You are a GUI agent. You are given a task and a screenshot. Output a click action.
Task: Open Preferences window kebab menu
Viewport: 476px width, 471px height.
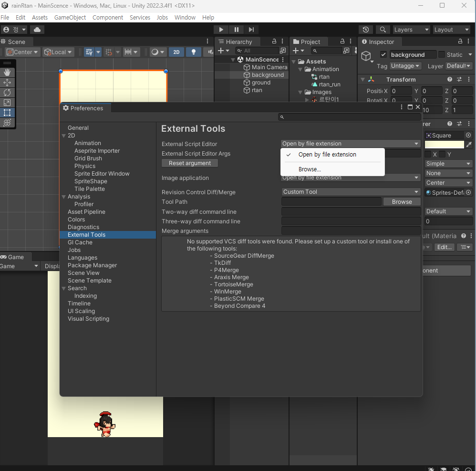(x=402, y=107)
